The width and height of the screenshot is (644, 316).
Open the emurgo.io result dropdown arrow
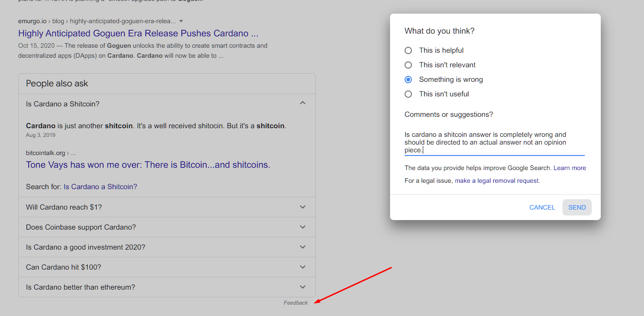tap(181, 21)
